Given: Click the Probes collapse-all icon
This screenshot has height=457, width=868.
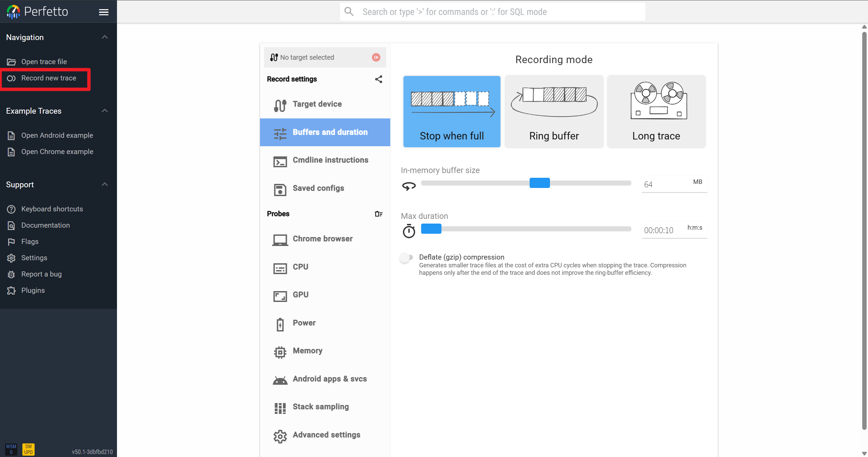Looking at the screenshot, I should 378,214.
